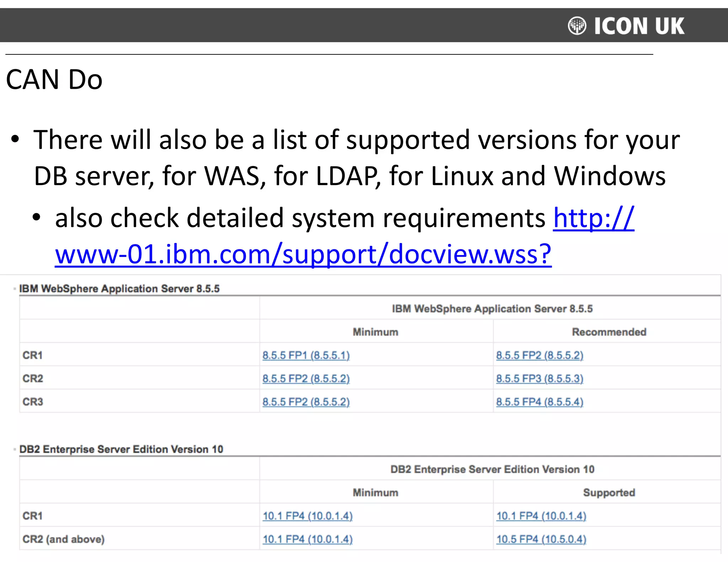Collapse the IBM WebSphere Application Server 8.5.5 section
Screen dimensions: 728x562
(15, 289)
